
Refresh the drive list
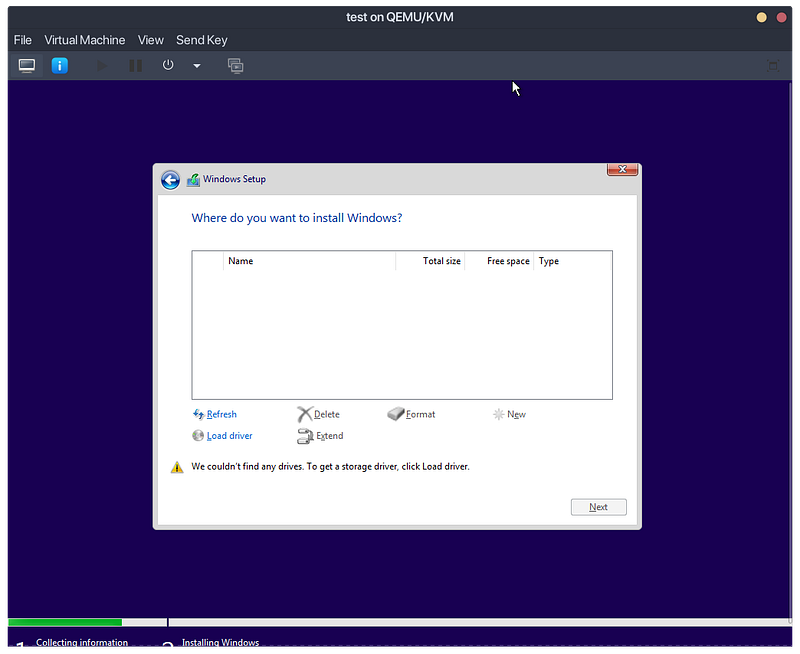pos(221,414)
